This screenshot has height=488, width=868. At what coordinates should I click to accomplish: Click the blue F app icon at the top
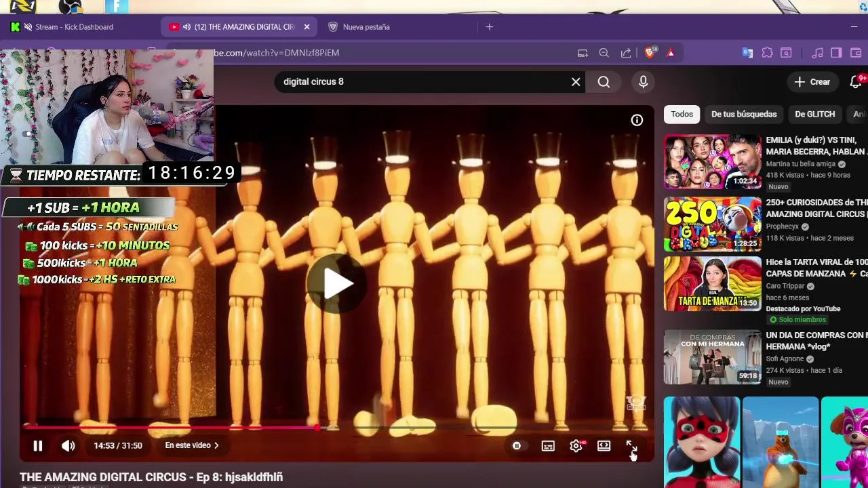[117, 7]
